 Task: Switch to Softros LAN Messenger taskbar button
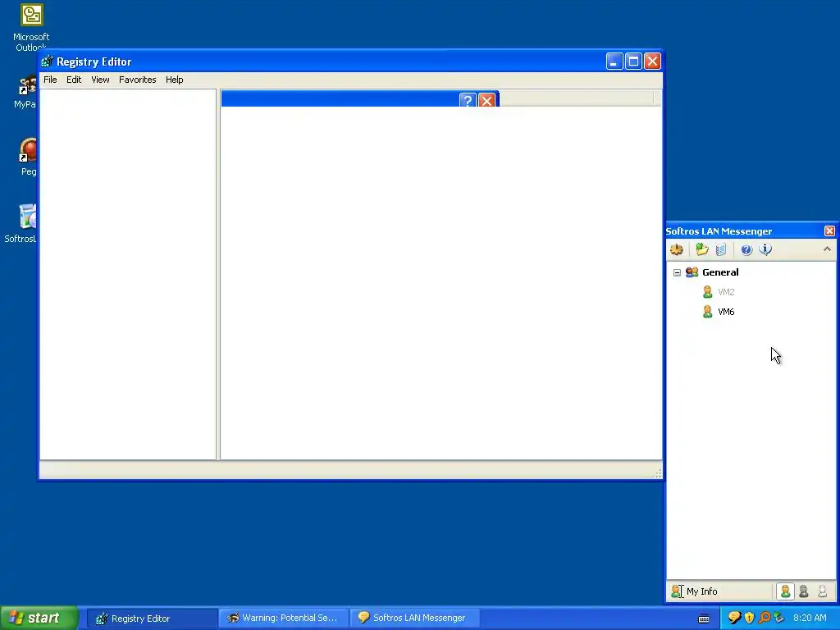coord(414,619)
